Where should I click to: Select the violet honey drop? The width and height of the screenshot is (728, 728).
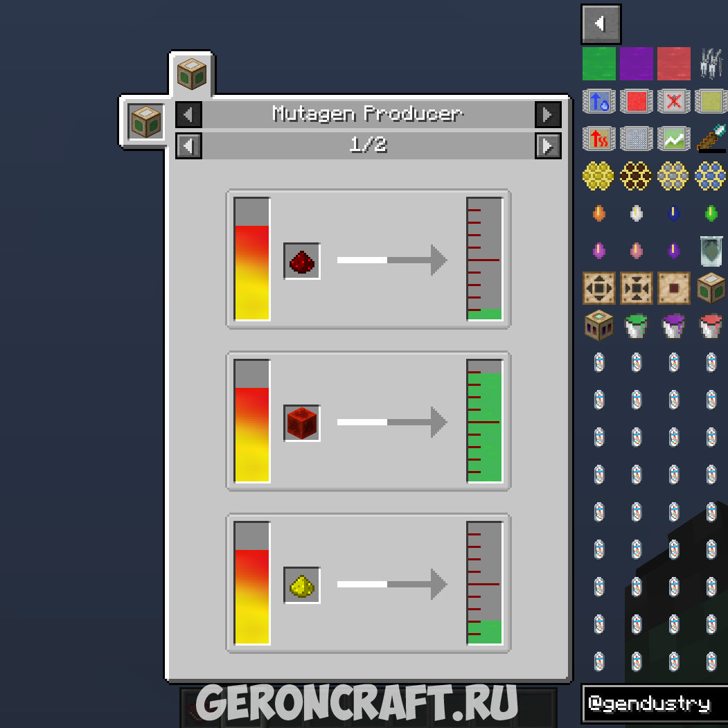674,251
